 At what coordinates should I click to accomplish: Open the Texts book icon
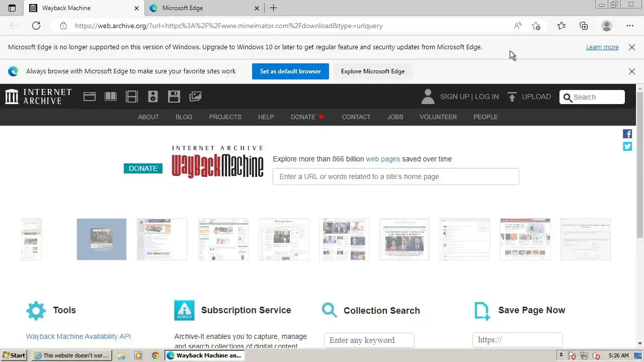point(111,97)
